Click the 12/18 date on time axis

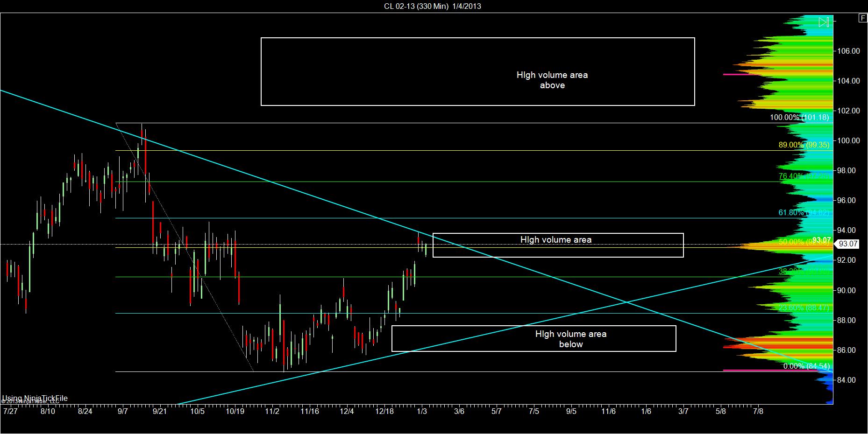point(384,411)
